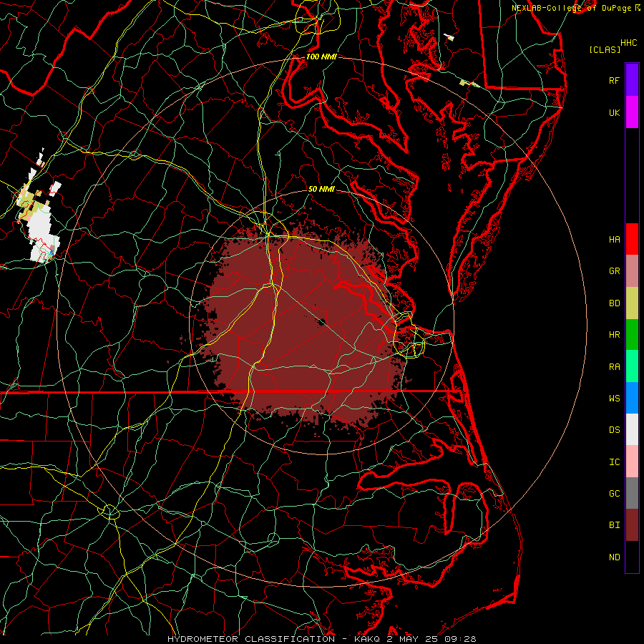The image size is (644, 644).
Task: Click the Hydrometeor Classification KAKQ caption
Action: point(321,639)
